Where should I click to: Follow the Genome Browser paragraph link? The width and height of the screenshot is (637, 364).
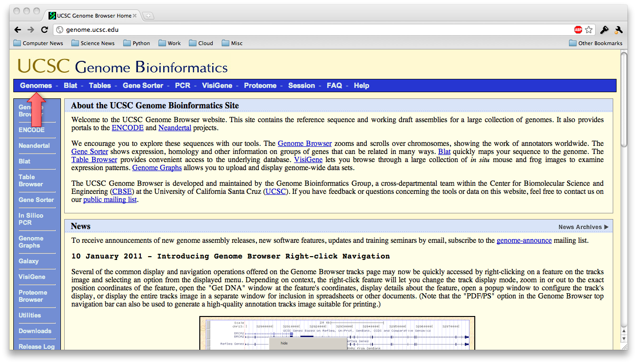point(305,144)
